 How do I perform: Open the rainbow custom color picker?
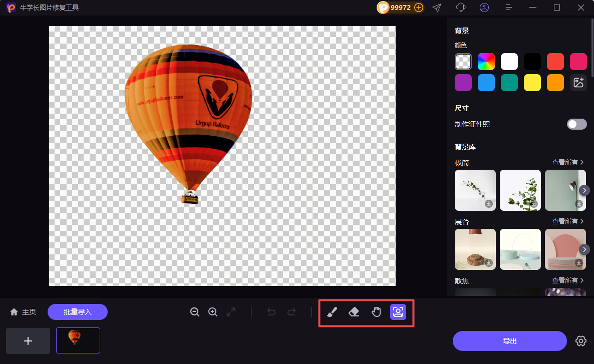[x=486, y=62]
